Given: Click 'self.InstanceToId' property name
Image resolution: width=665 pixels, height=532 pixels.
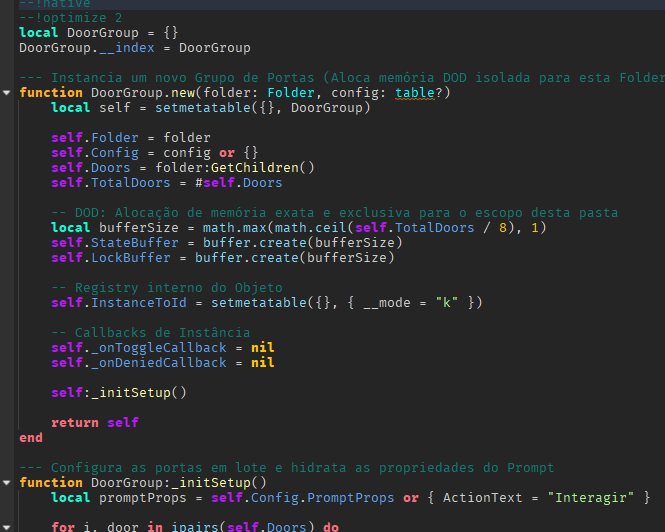Looking at the screenshot, I should [x=119, y=303].
